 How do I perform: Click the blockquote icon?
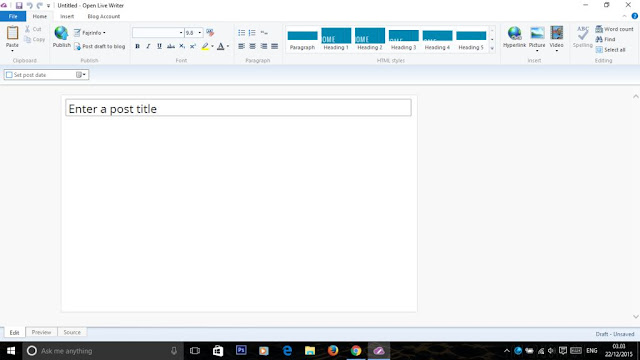point(264,33)
